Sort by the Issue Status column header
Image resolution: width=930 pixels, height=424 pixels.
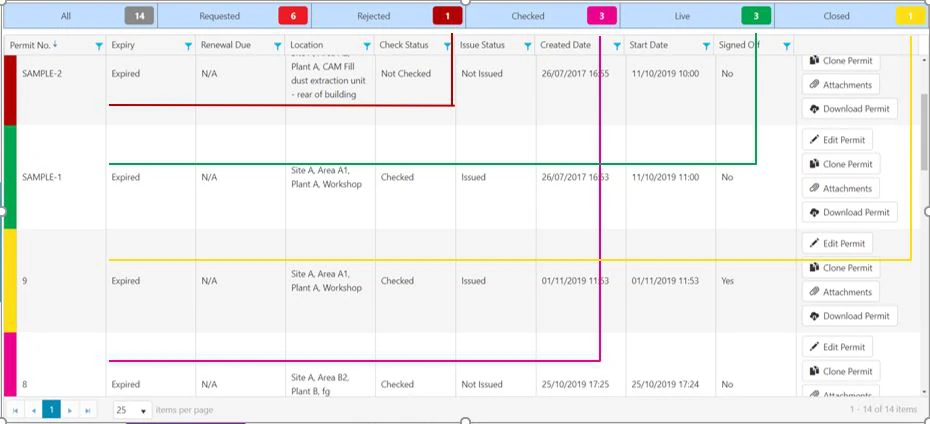482,45
